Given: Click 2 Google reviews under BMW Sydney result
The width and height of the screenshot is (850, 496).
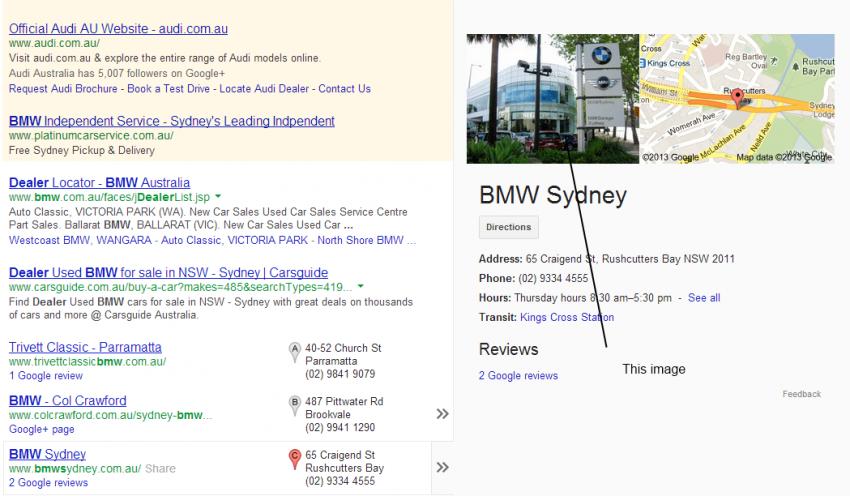Looking at the screenshot, I should click(48, 482).
